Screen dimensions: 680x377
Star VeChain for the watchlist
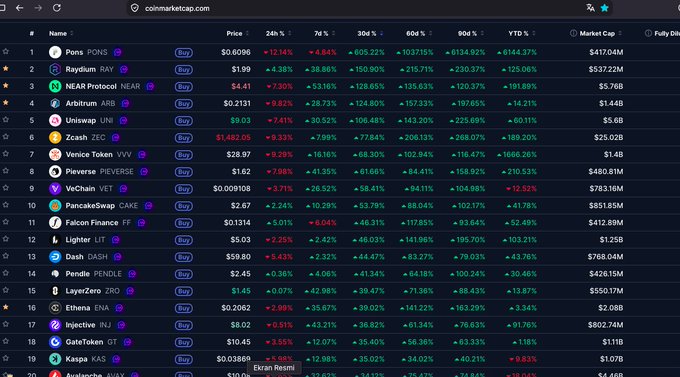click(x=6, y=188)
